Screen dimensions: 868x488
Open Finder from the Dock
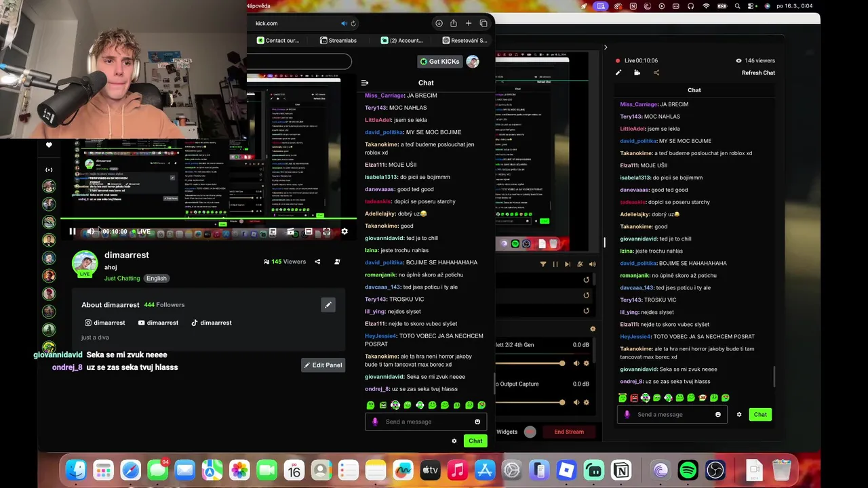(x=76, y=470)
